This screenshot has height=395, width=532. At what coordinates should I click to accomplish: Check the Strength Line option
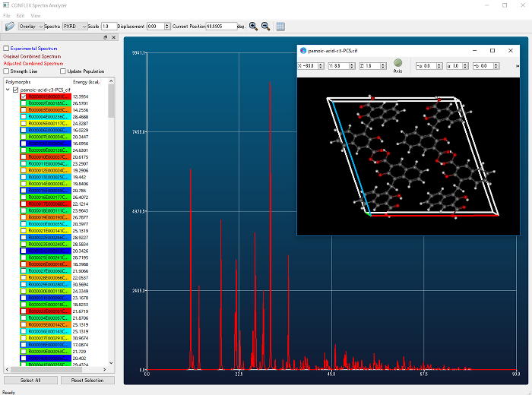[7, 71]
